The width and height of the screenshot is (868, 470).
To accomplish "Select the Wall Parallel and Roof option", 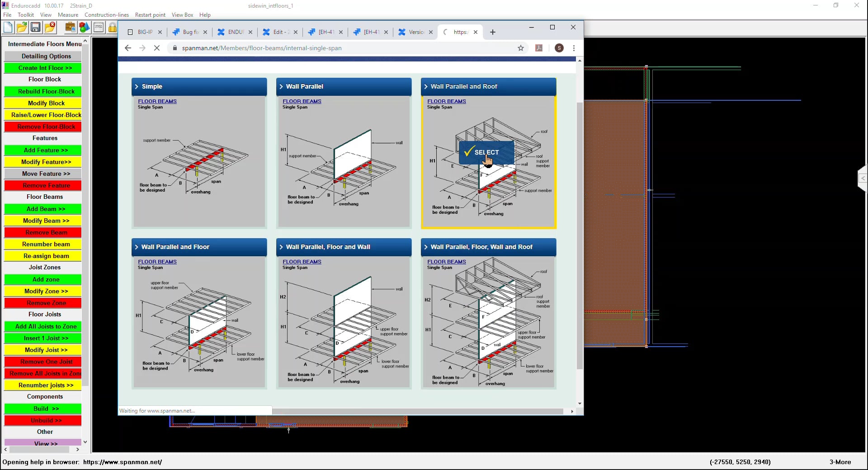I will pos(486,152).
